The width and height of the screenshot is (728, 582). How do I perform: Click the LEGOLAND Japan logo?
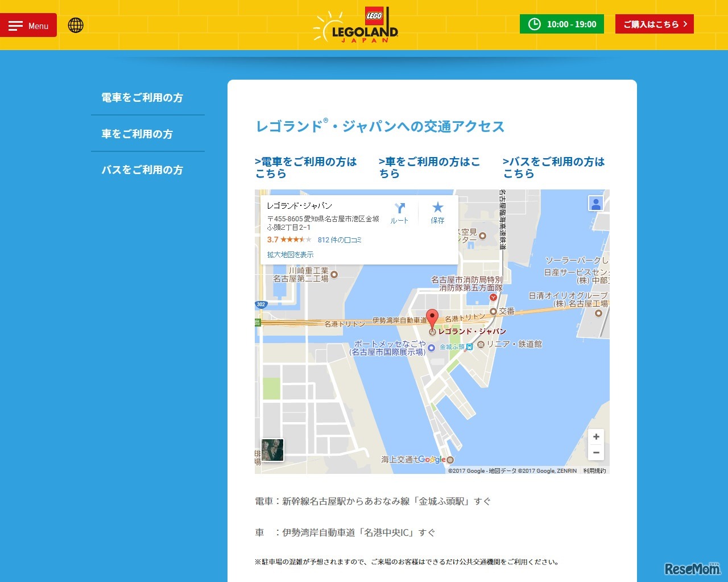coord(356,25)
